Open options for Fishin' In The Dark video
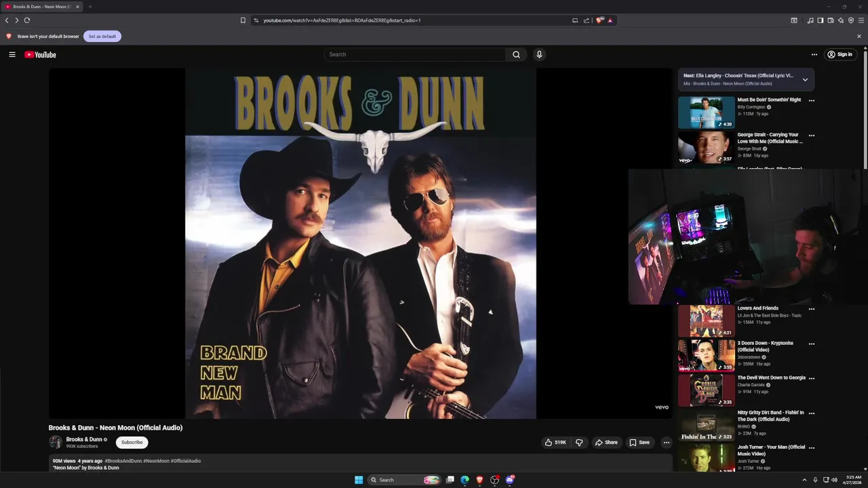This screenshot has height=488, width=868. (x=811, y=413)
